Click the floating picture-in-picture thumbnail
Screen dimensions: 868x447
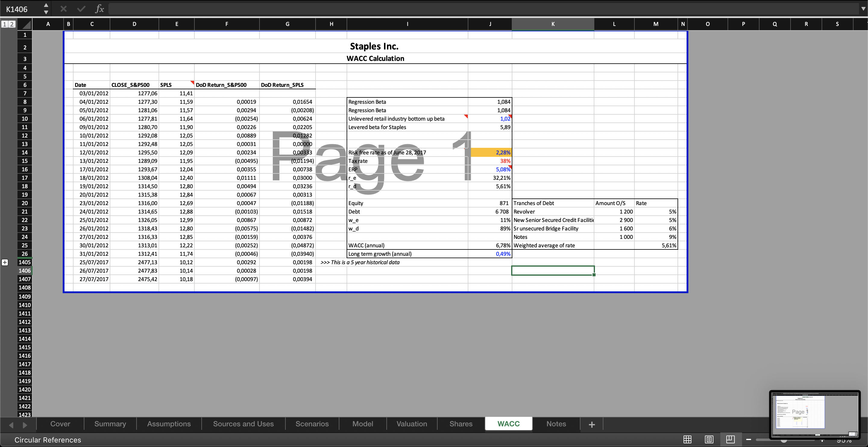[815, 414]
